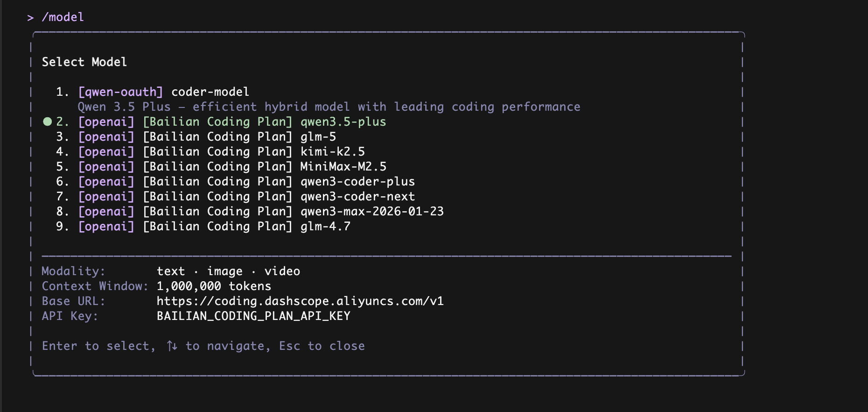
Task: Select the qwen-oauth coder-model option
Action: click(210, 92)
